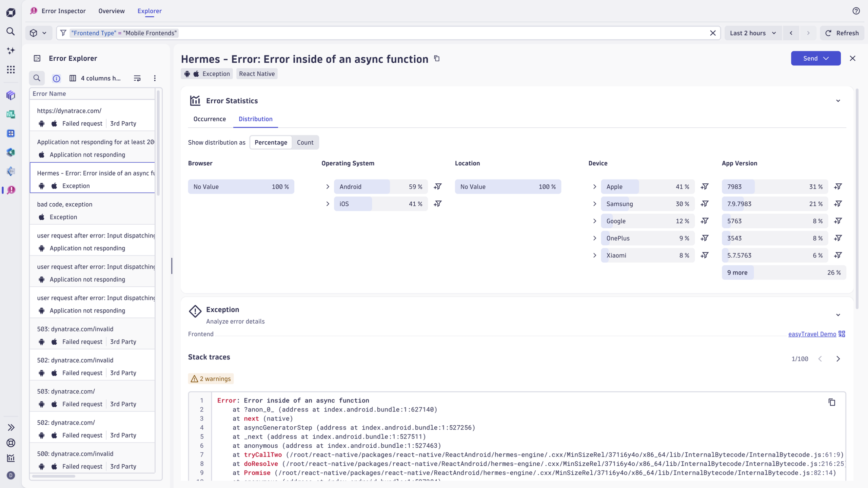Expand the Android operating system row

[328, 186]
